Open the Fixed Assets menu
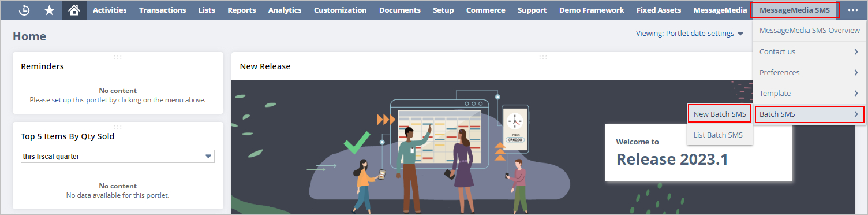 point(659,10)
